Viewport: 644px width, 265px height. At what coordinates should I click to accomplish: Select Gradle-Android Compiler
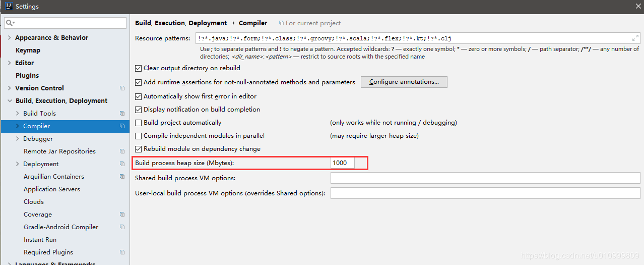61,227
